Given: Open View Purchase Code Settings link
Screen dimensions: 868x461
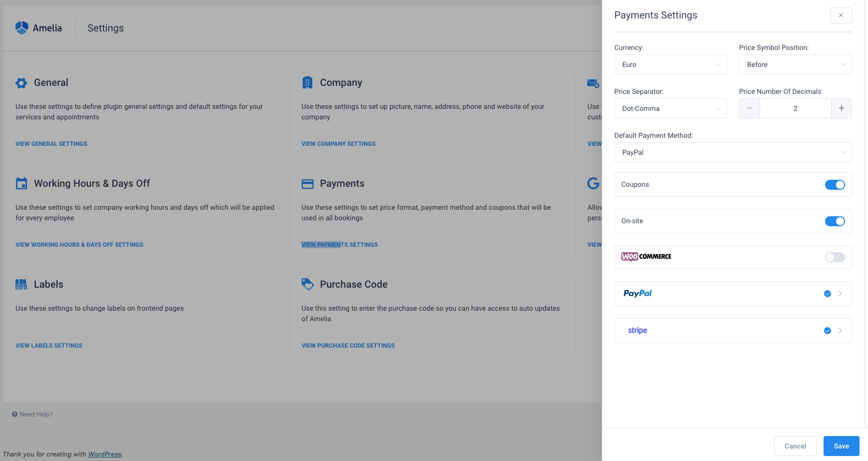Looking at the screenshot, I should 348,346.
